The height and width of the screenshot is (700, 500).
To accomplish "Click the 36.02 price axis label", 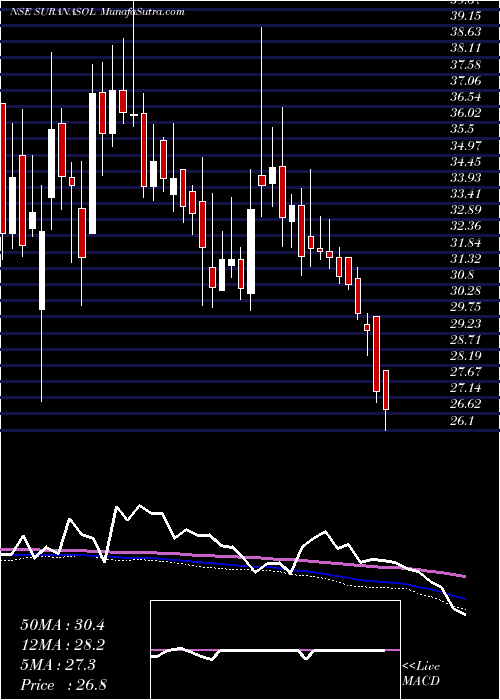I will point(466,113).
